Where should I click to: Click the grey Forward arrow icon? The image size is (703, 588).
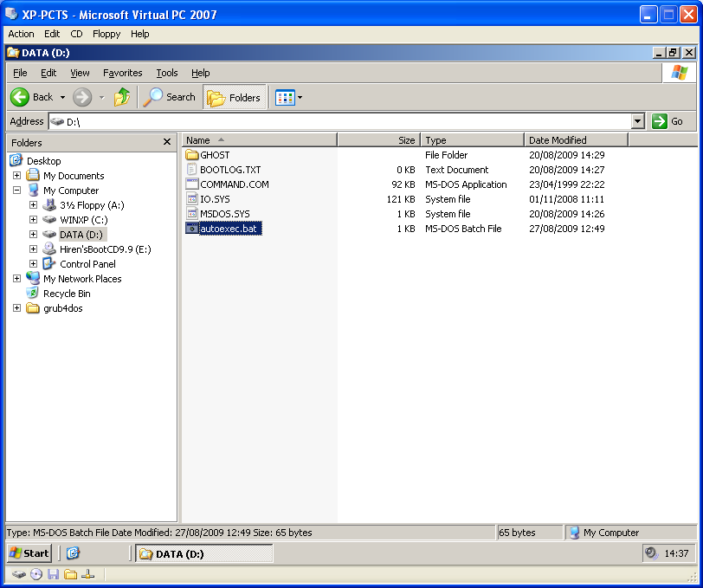82,97
